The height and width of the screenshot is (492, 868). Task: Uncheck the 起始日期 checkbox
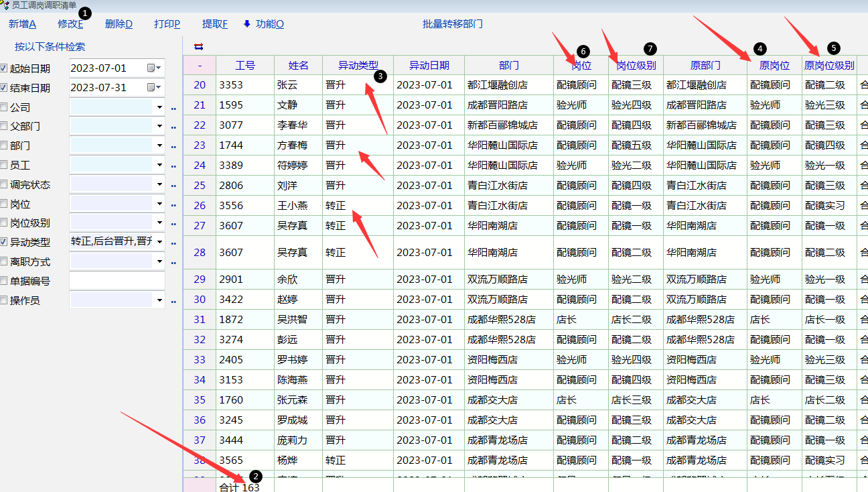click(4, 68)
